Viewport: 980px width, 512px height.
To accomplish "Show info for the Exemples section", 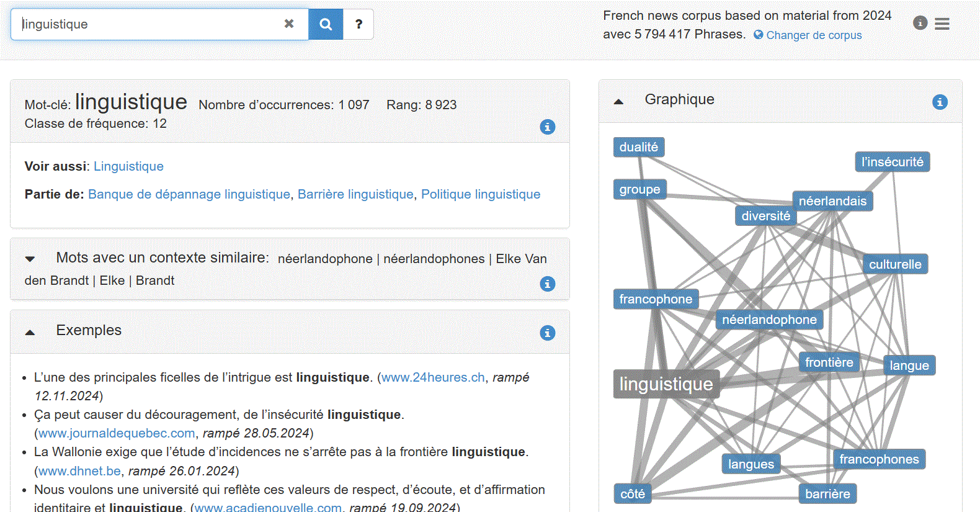I will [x=547, y=333].
